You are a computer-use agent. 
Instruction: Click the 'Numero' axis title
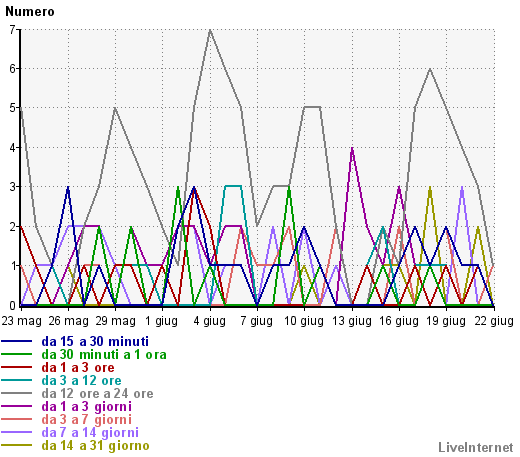pyautogui.click(x=30, y=12)
